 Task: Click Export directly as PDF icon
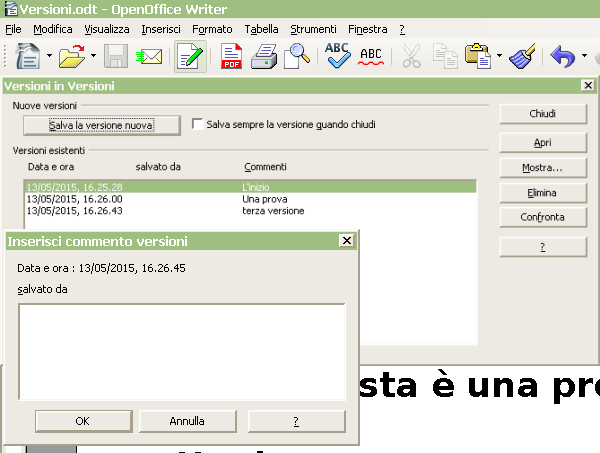(232, 56)
